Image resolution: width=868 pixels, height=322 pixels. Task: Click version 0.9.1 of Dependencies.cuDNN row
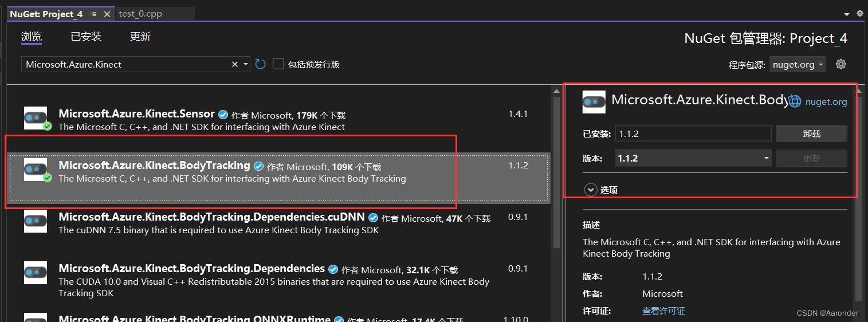pyautogui.click(x=518, y=217)
